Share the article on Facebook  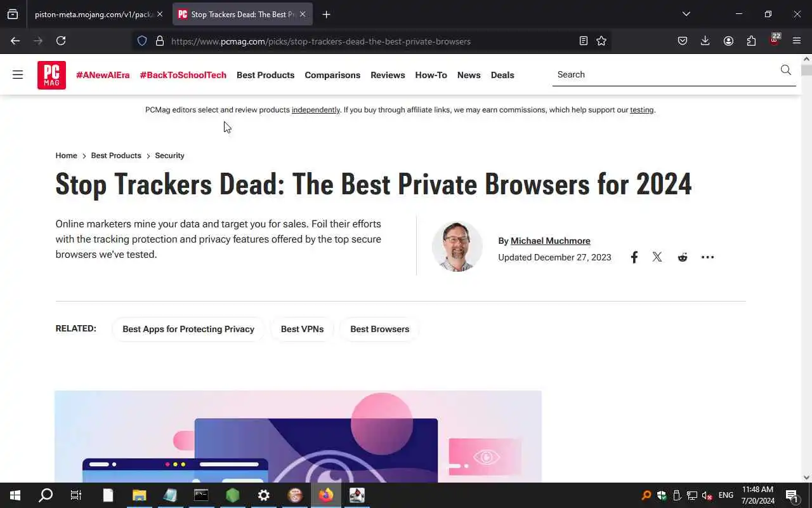click(x=634, y=257)
